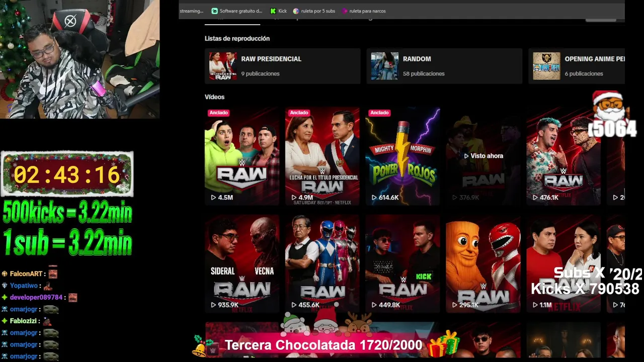This screenshot has width=644, height=362.
Task: Play the Sideral vs Vecna RAW video
Action: (x=242, y=264)
